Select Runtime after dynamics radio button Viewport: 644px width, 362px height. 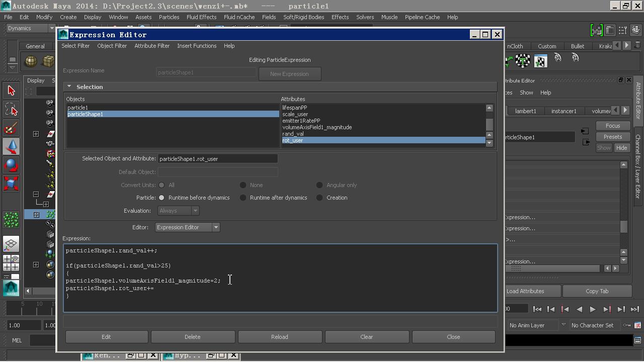tap(243, 198)
